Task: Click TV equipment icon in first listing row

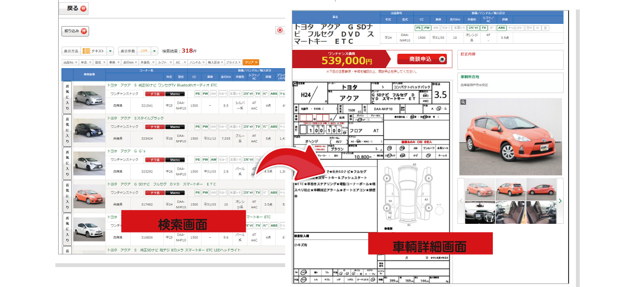Action: tap(258, 94)
